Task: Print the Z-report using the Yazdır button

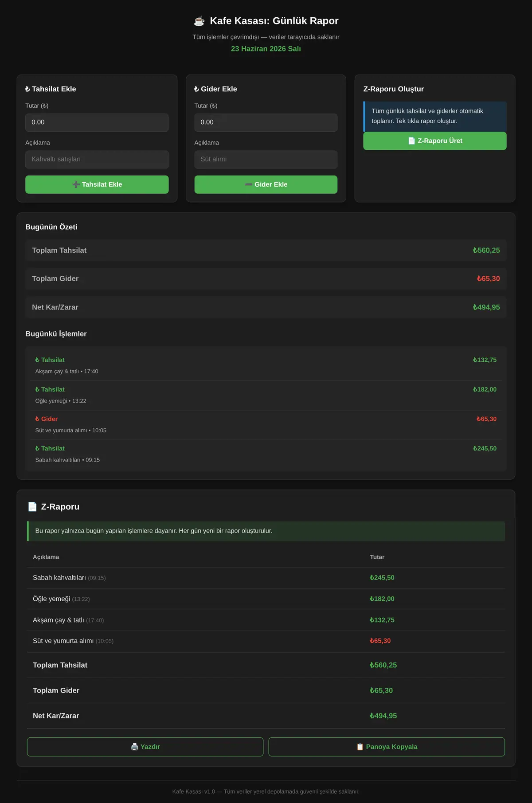Action: click(145, 747)
